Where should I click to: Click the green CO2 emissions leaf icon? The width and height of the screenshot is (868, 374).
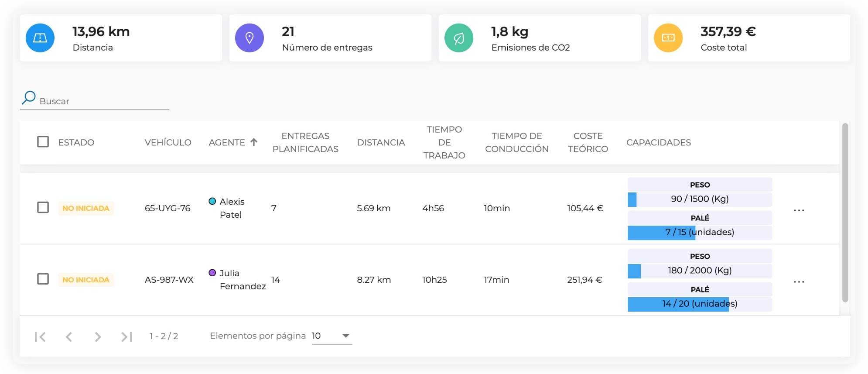pyautogui.click(x=459, y=38)
